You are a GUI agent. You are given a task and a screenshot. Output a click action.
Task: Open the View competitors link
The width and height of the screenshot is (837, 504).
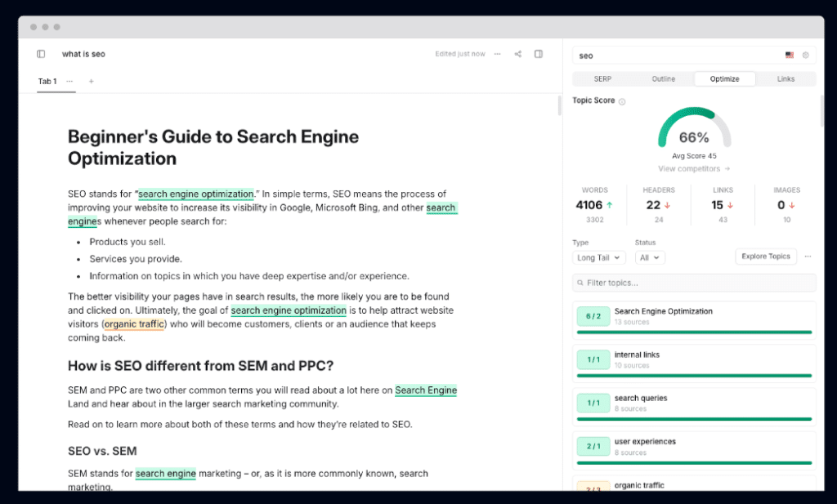pos(693,168)
